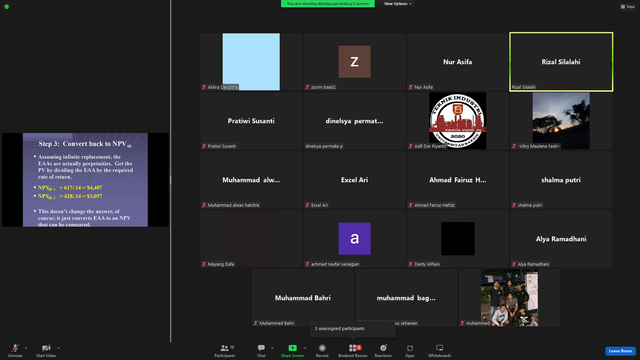Select the group photo video tile
The image size is (640, 360).
coord(509,298)
